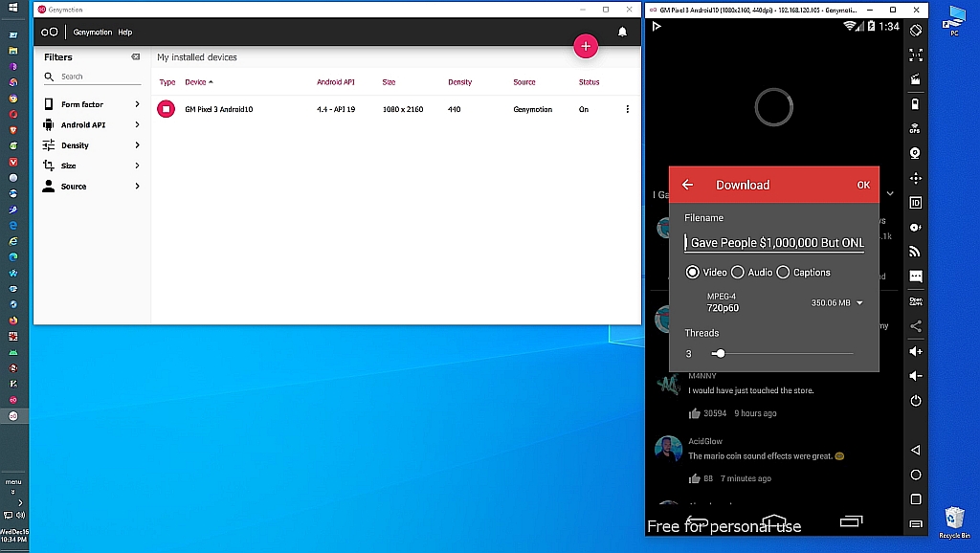The width and height of the screenshot is (980, 553).
Task: Expand the Density filter
Action: point(92,145)
